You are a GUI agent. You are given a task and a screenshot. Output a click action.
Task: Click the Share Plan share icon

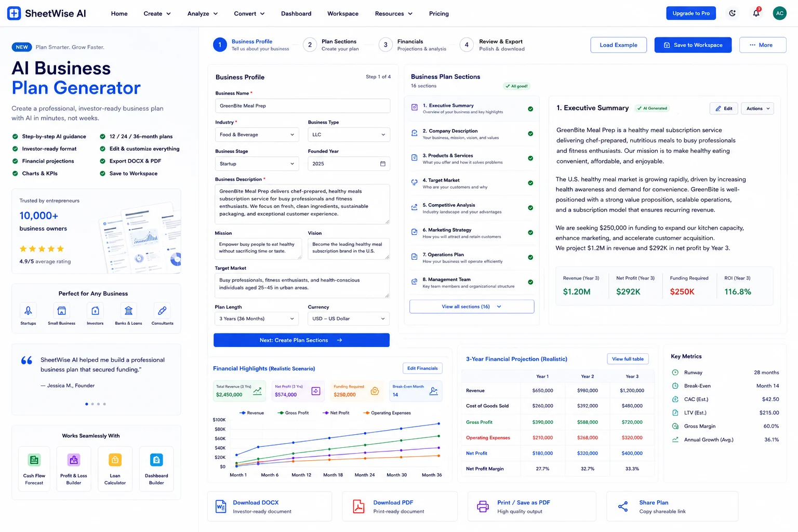623,507
